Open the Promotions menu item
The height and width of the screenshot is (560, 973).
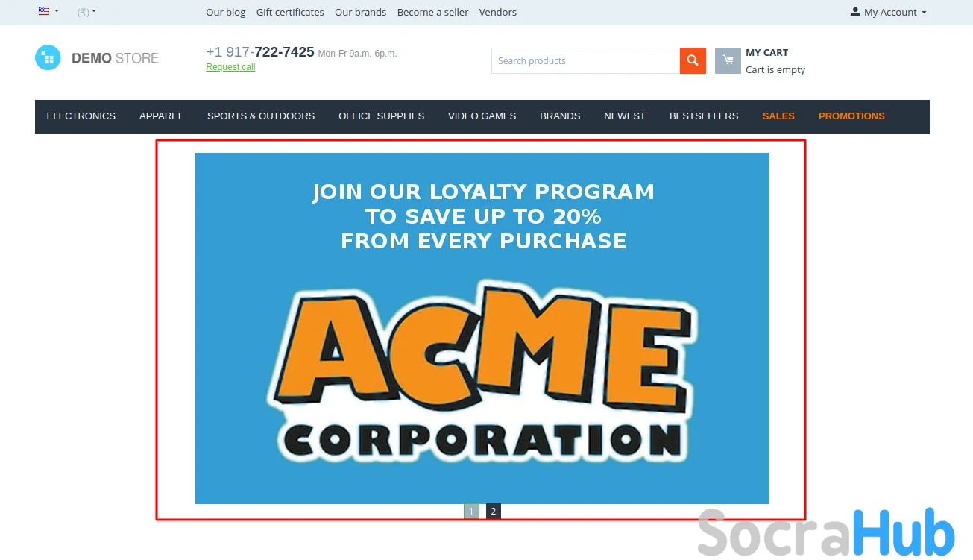tap(851, 116)
